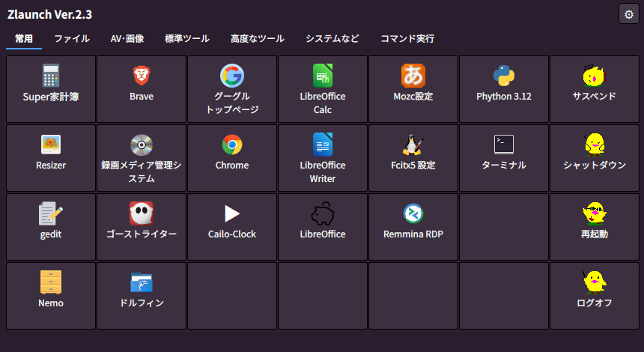Open the 高度なツール tab
644x352 pixels.
pyautogui.click(x=258, y=39)
